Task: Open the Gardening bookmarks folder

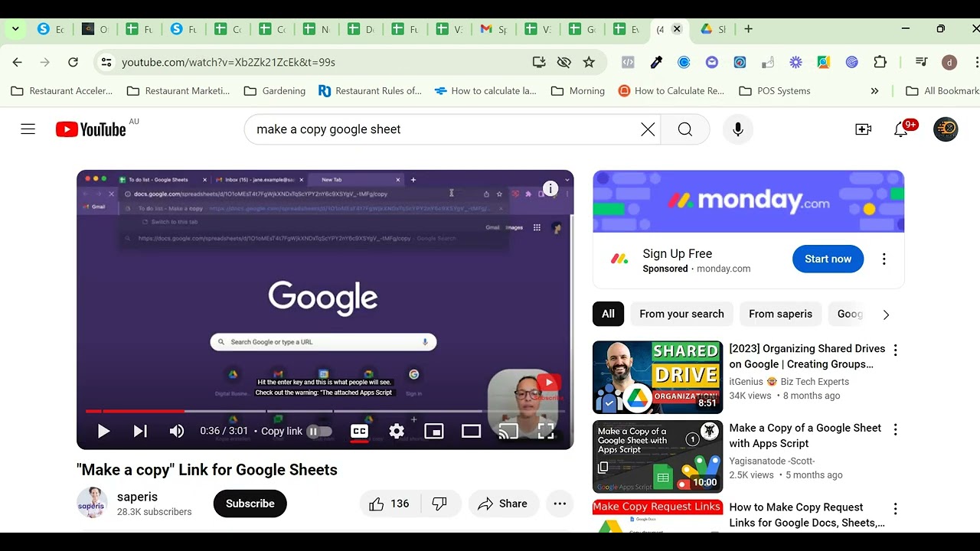Action: [x=274, y=90]
